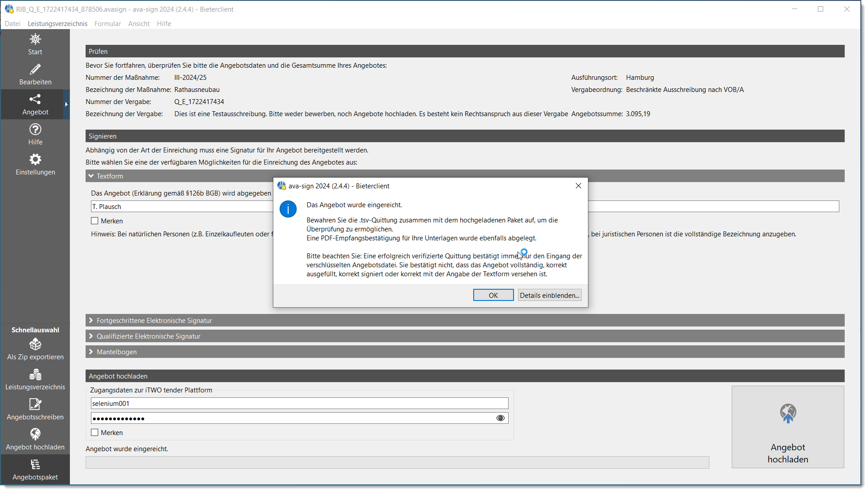Image resolution: width=868 pixels, height=492 pixels.
Task: Click Angebotssumme value 3.095,19
Action: pos(638,113)
